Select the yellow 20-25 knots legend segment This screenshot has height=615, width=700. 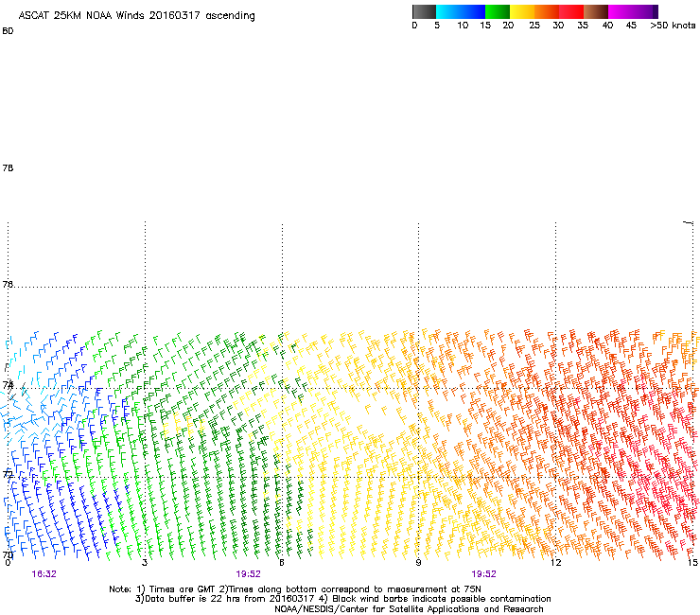click(x=522, y=11)
